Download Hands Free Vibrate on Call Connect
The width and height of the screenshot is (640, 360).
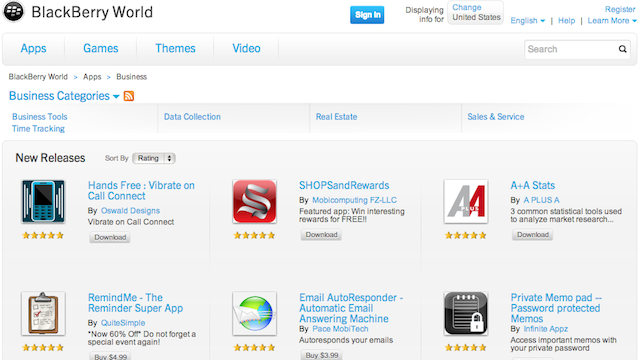pyautogui.click(x=110, y=237)
